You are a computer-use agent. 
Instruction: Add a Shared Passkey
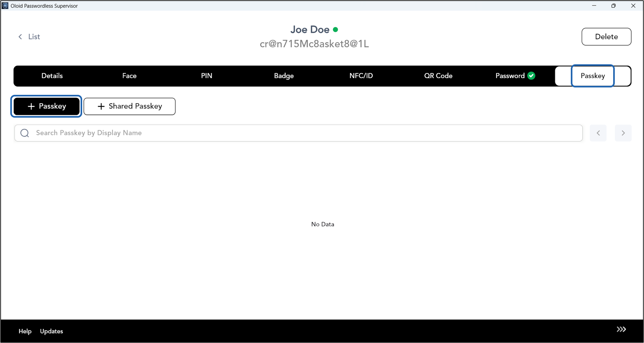tap(129, 106)
